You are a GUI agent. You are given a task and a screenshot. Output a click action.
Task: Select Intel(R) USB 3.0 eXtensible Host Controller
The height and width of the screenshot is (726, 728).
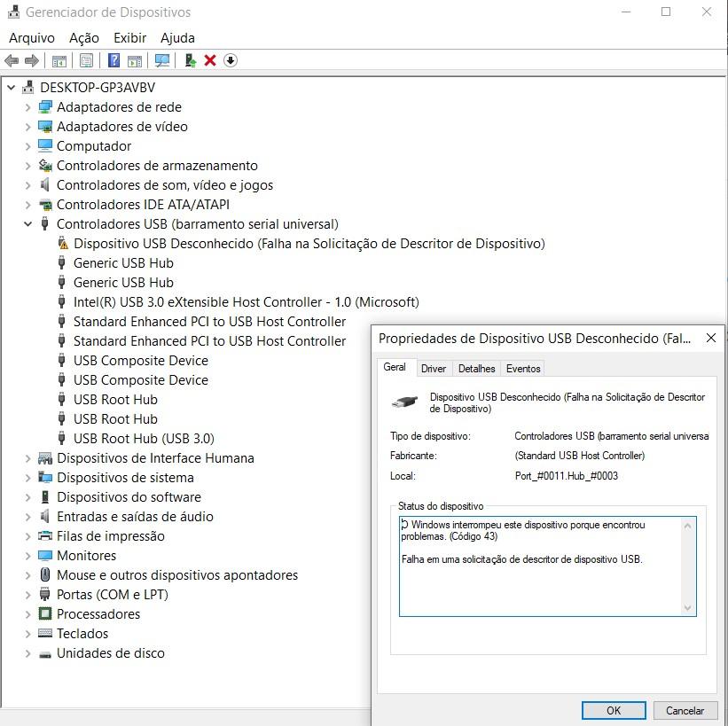247,302
